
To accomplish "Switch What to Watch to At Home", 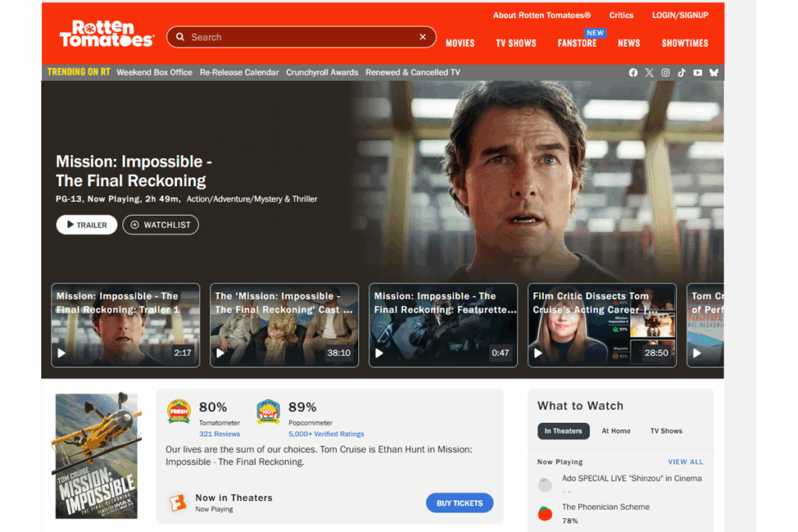I will pos(616,431).
